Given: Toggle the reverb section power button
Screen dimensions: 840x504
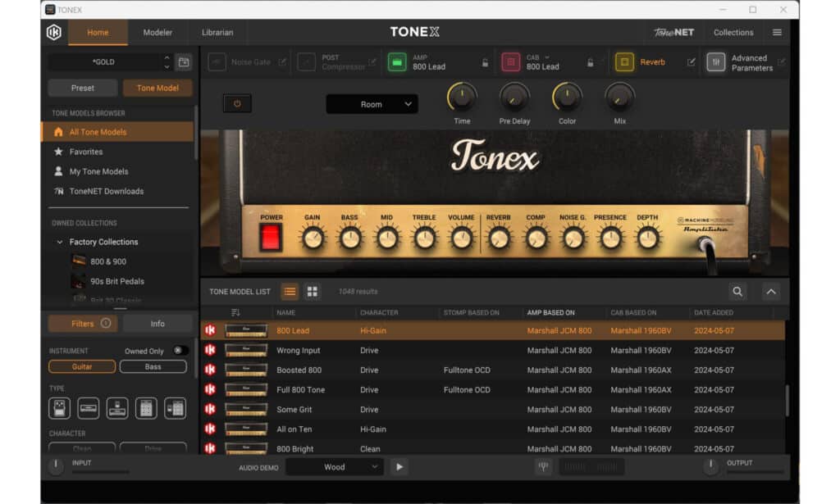Looking at the screenshot, I should pyautogui.click(x=237, y=104).
